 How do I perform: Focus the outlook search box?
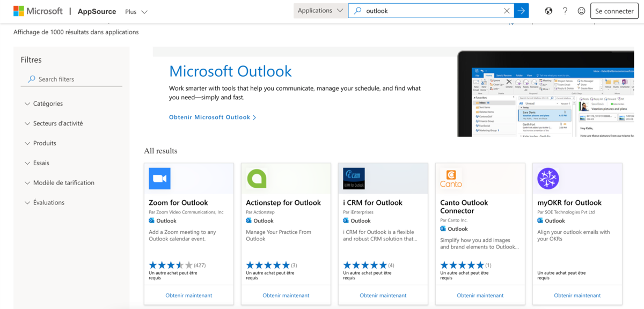click(x=432, y=11)
